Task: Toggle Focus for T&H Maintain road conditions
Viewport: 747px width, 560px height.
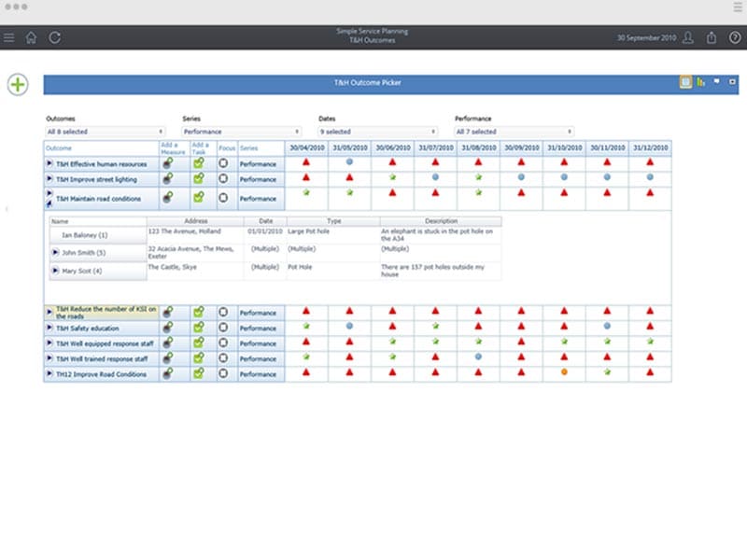Action: point(223,198)
